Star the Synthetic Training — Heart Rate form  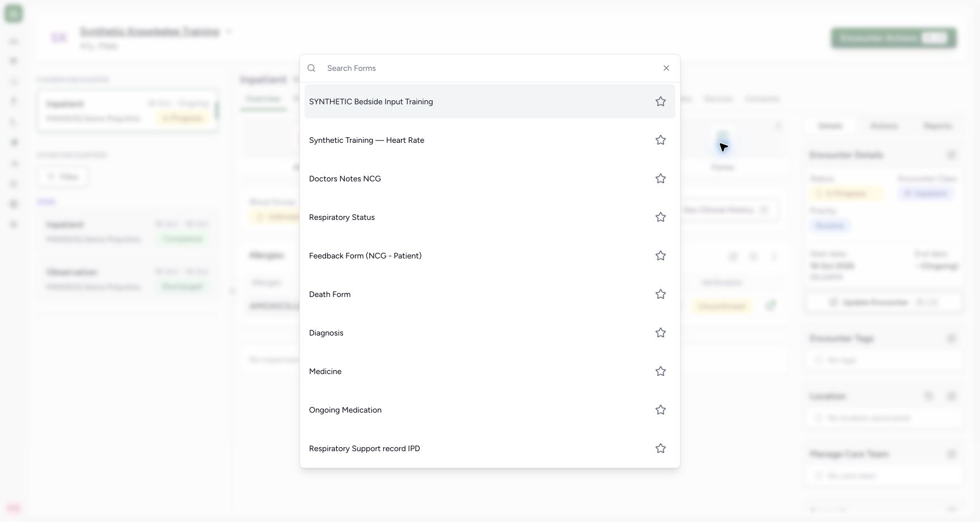coord(661,140)
